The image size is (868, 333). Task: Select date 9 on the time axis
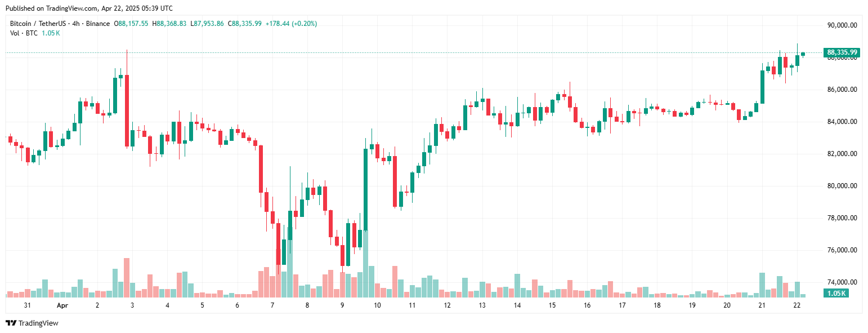[x=342, y=305]
